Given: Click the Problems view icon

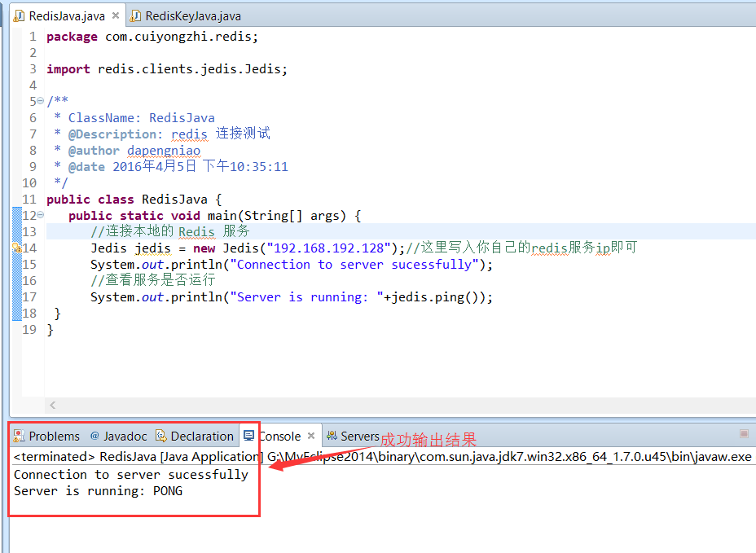Looking at the screenshot, I should (19, 436).
